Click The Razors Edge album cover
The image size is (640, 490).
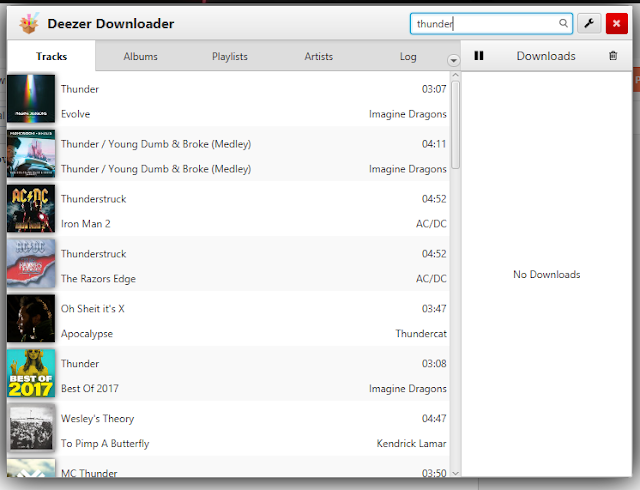click(31, 263)
